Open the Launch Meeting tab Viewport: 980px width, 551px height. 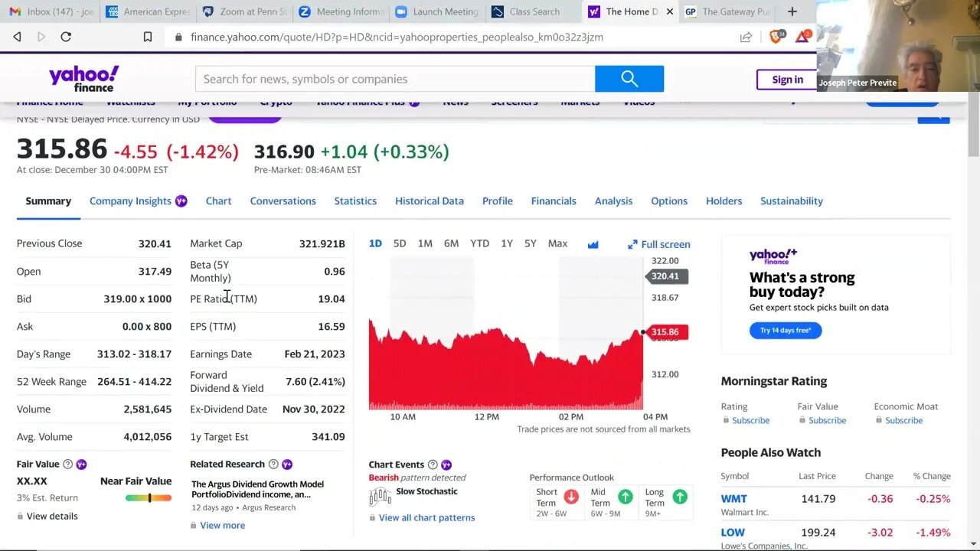437,11
